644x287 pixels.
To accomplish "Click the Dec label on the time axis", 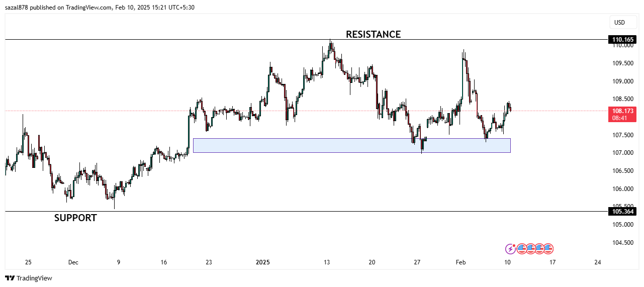I will coord(73,262).
